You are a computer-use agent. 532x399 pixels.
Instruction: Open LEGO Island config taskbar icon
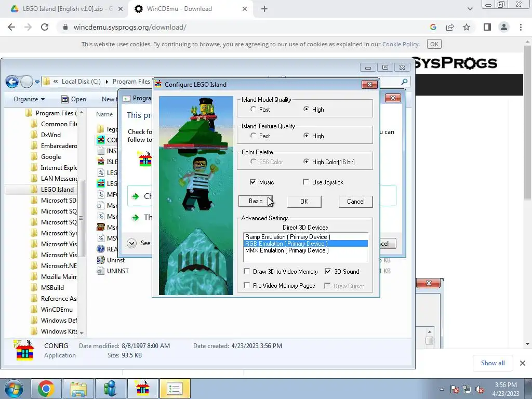pyautogui.click(x=142, y=389)
